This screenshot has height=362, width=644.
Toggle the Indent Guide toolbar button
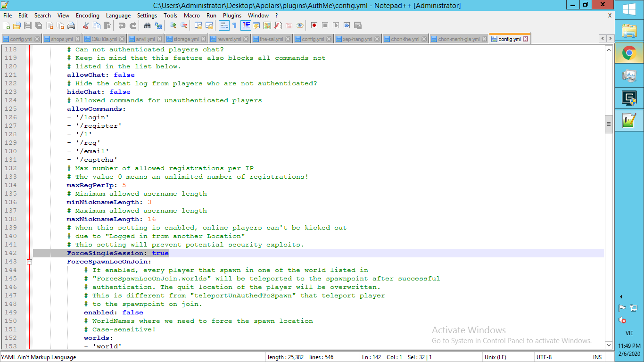coord(246,25)
